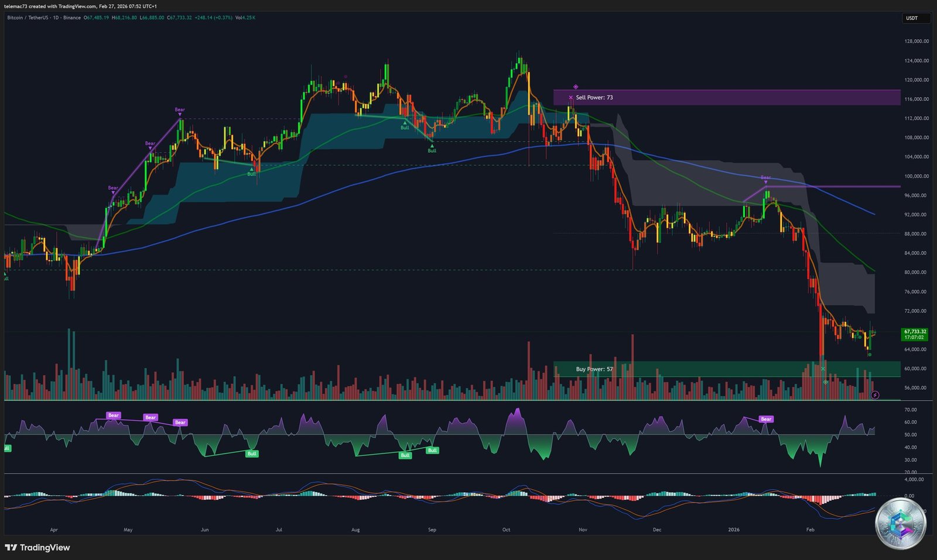Image resolution: width=937 pixels, height=560 pixels.
Task: Click the purple X marker on Sell Power zone
Action: (571, 97)
